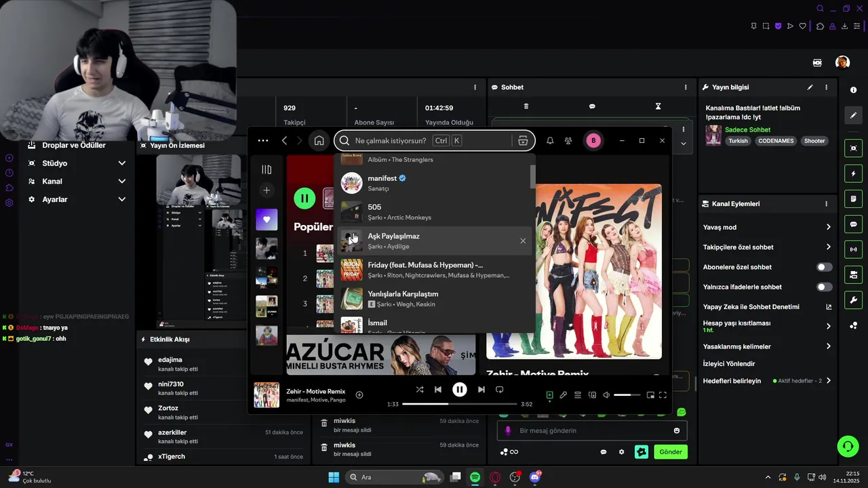The width and height of the screenshot is (868, 488).
Task: Go back in Spotify navigation
Action: 285,141
